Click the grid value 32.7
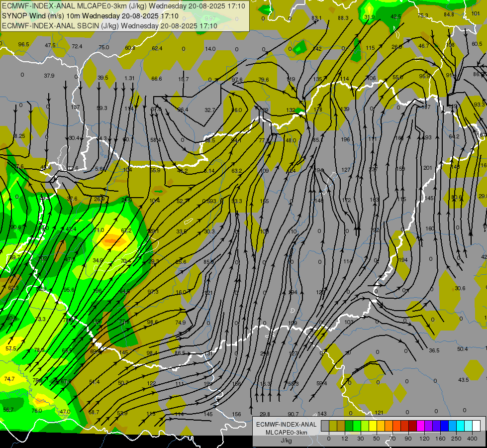 click(210, 110)
